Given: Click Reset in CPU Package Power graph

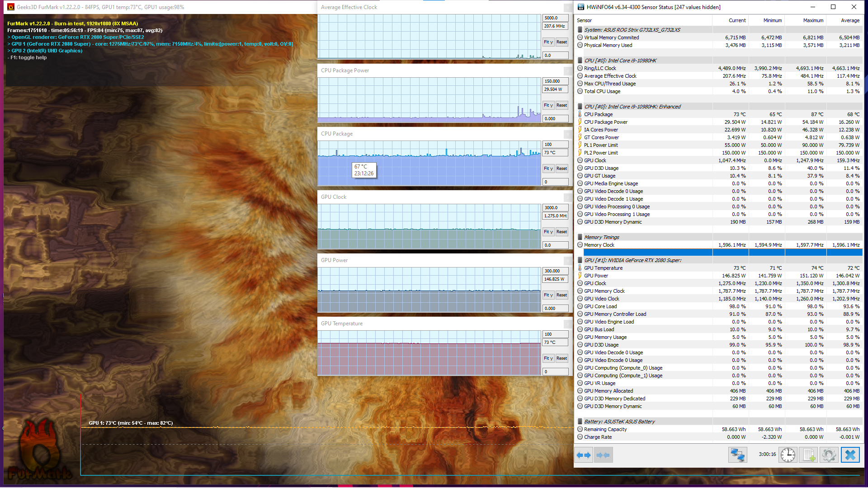Looking at the screenshot, I should pos(562,105).
